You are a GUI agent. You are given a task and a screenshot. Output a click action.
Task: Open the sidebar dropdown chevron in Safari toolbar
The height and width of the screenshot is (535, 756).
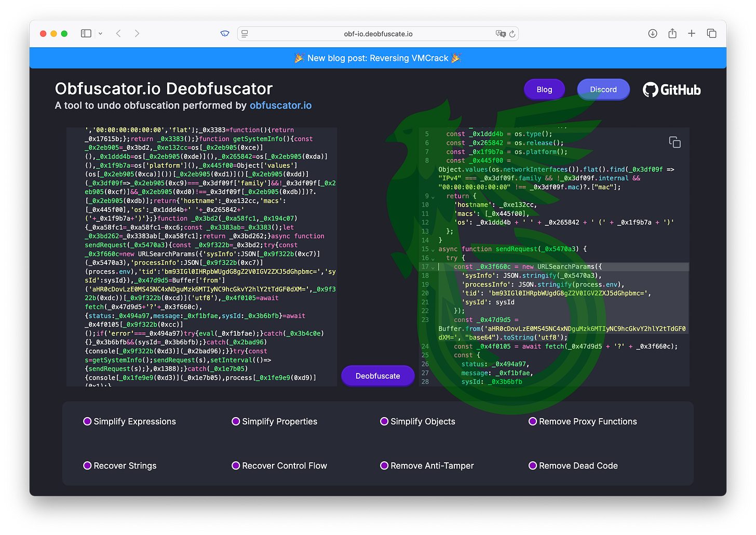(100, 34)
